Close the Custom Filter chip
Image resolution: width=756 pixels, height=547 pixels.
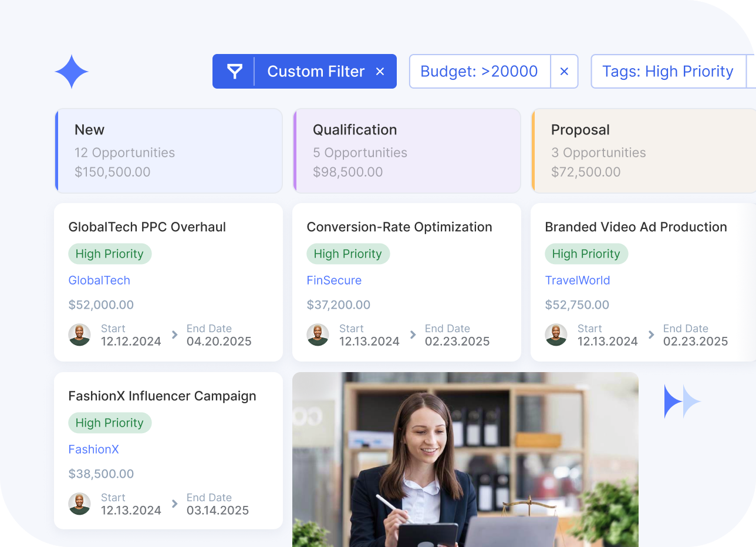380,72
